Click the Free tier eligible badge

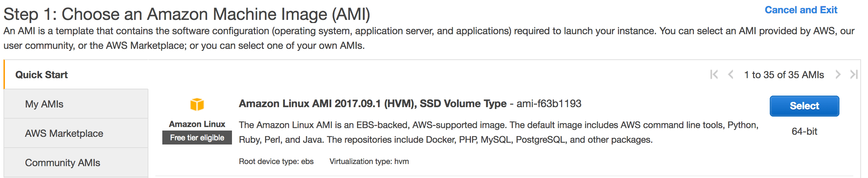coord(197,138)
